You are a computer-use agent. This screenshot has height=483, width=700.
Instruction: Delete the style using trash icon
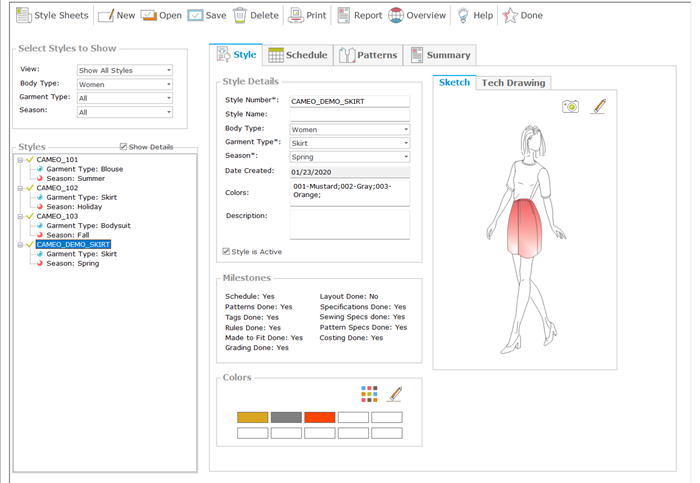point(240,15)
